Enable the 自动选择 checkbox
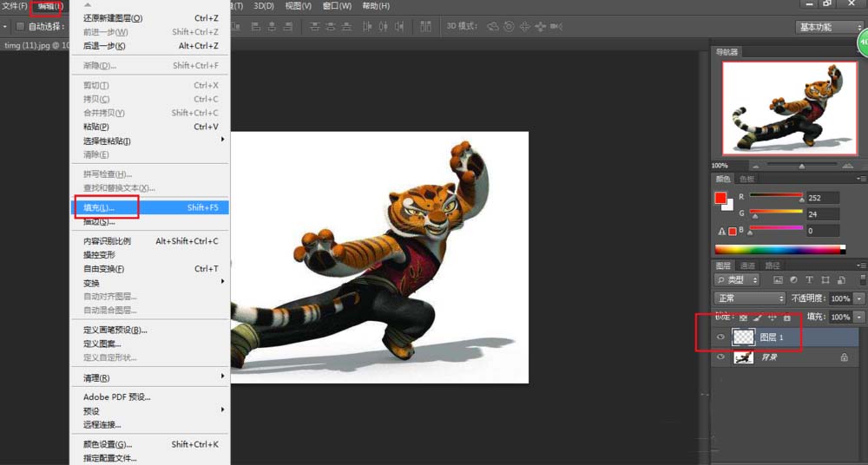Screen dimensions: 868x465 tap(21, 27)
